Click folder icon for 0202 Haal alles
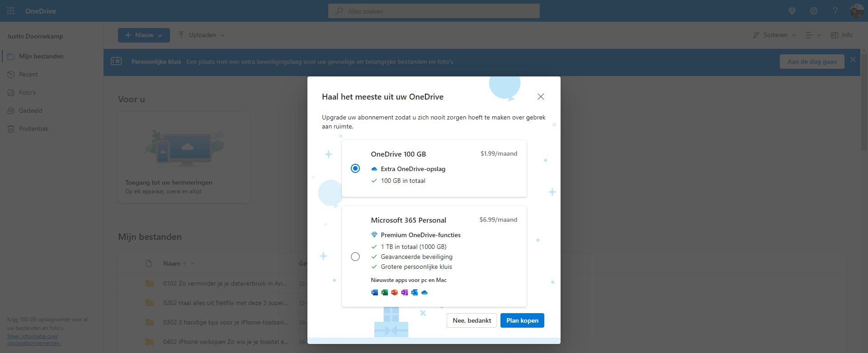Viewport: 868px width, 353px height. pyautogui.click(x=150, y=303)
